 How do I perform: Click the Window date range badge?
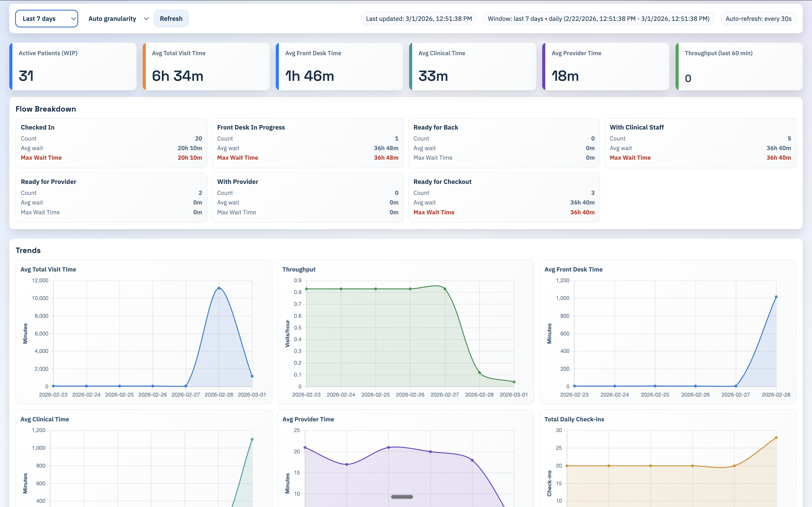(598, 18)
